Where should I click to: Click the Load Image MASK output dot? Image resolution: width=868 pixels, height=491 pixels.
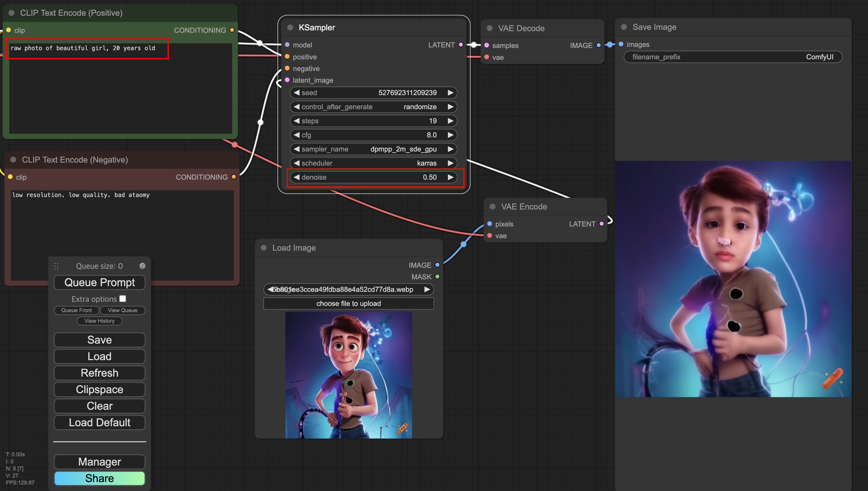[x=437, y=276]
